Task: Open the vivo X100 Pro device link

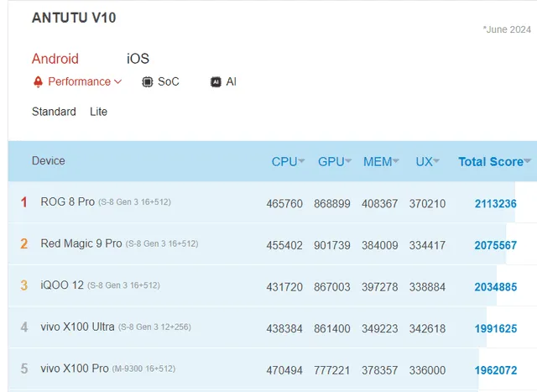Action: point(75,368)
